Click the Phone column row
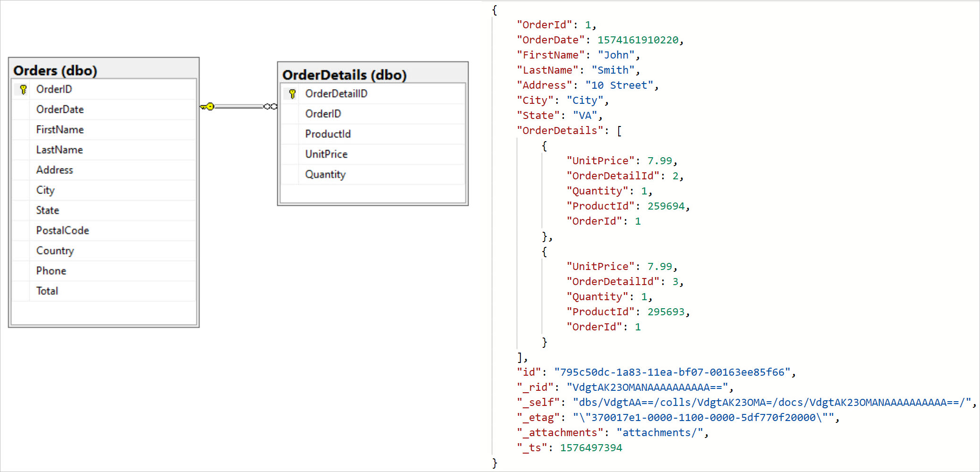This screenshot has height=472, width=980. click(x=51, y=271)
